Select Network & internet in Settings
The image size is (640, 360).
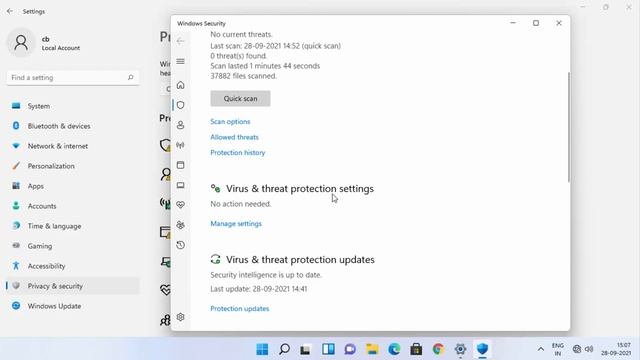73,146
